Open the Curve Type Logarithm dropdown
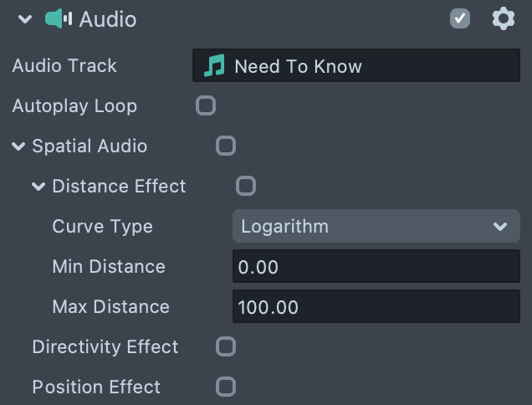Viewport: 532px width, 405px height. (x=376, y=226)
